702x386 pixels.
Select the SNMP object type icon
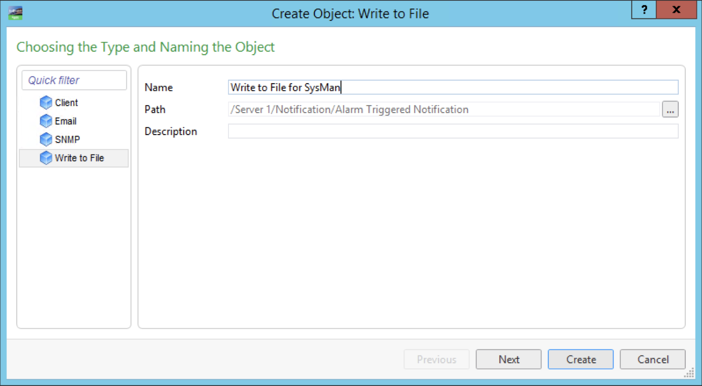coord(46,139)
